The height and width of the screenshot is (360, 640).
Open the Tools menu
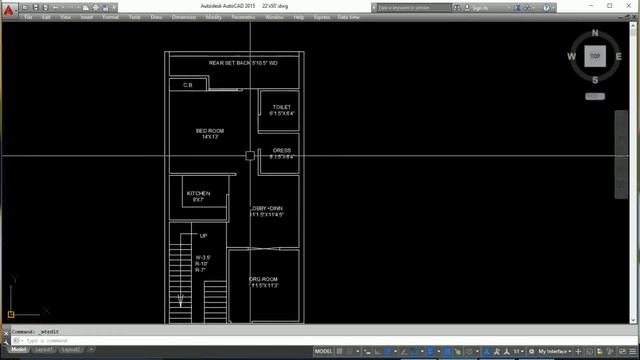tap(134, 17)
